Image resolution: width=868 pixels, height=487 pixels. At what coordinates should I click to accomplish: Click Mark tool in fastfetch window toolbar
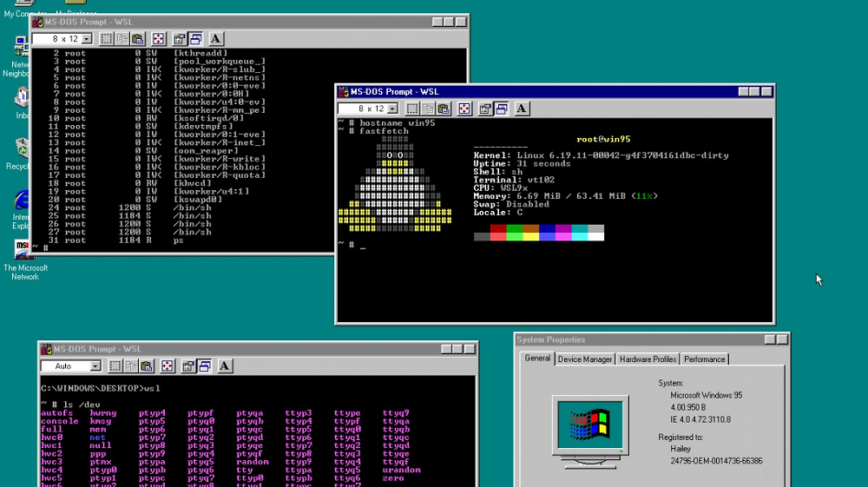(412, 109)
